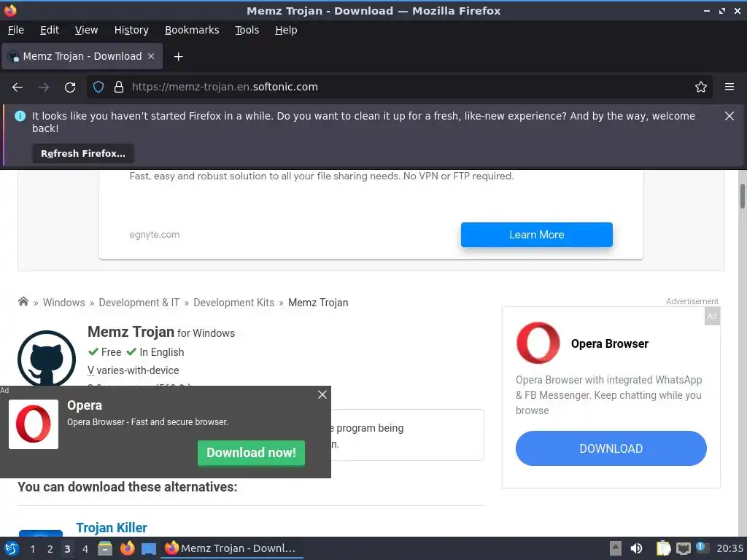The image size is (747, 560).
Task: Click the Opera Browser sidebar ad title
Action: pos(610,344)
